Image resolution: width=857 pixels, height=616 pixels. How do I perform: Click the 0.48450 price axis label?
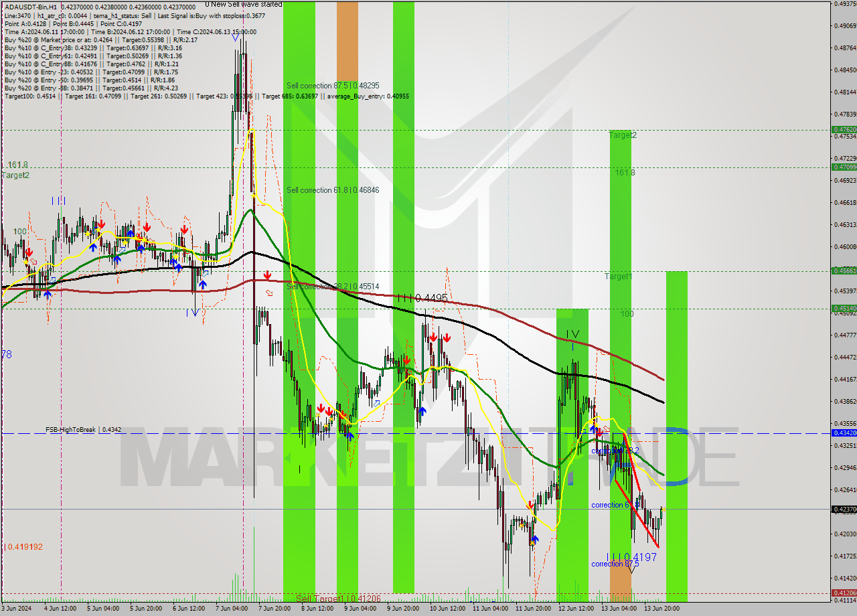click(x=844, y=70)
